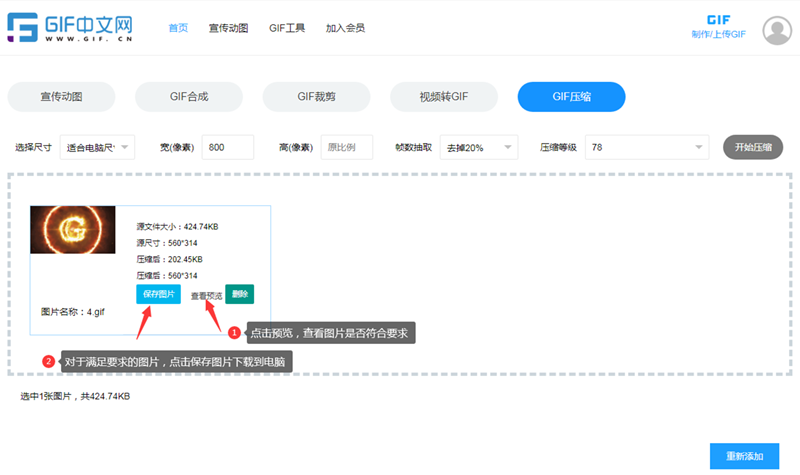
Task: Switch to the GIF合成 tab
Action: pos(189,97)
